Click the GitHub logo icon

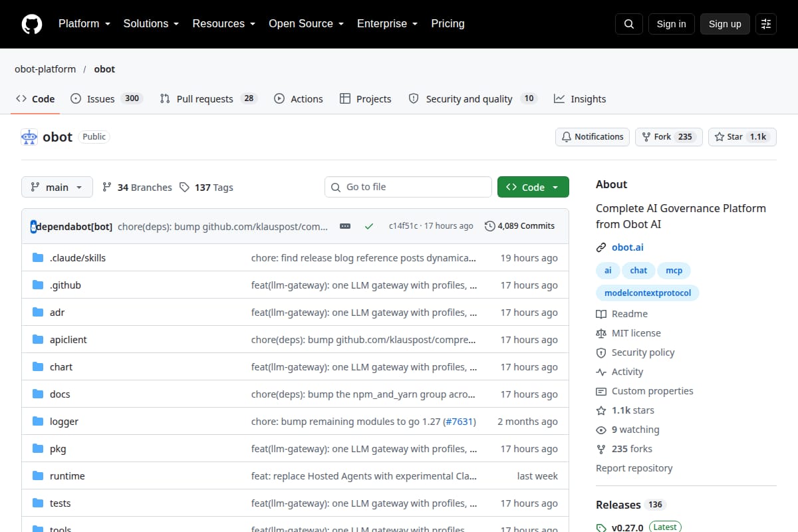32,24
